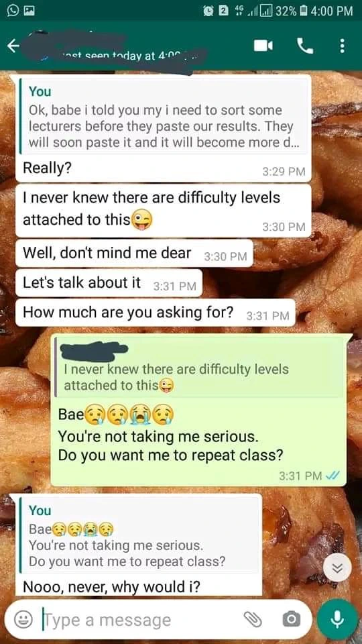The image size is (362, 644).
Task: Open the camera from the message bar
Action: (291, 619)
